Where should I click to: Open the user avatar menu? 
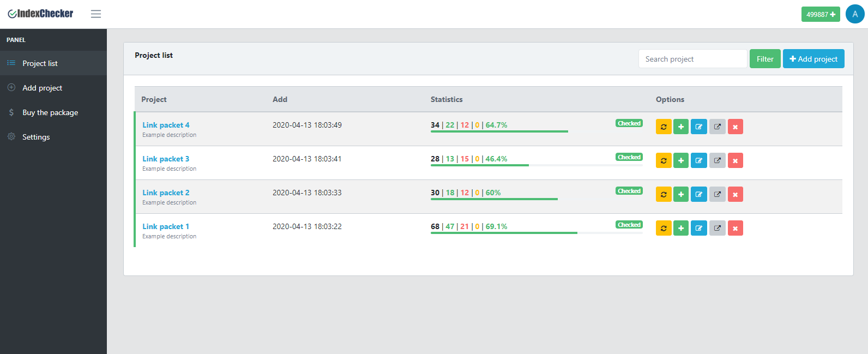854,14
